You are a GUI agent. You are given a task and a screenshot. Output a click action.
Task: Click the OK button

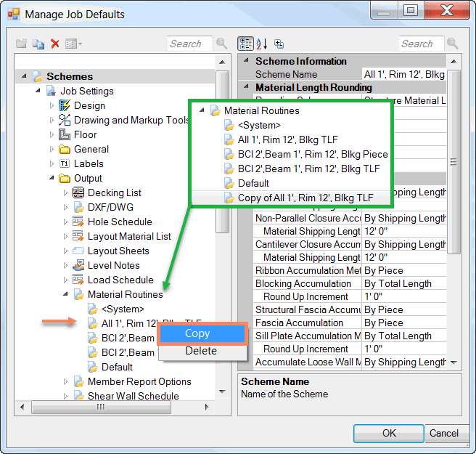coord(389,434)
